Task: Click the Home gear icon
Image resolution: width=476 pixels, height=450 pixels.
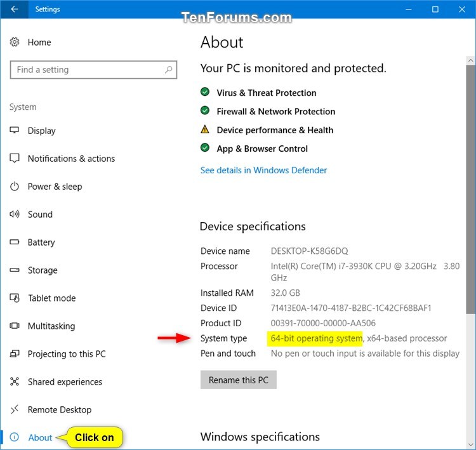Action: point(14,42)
